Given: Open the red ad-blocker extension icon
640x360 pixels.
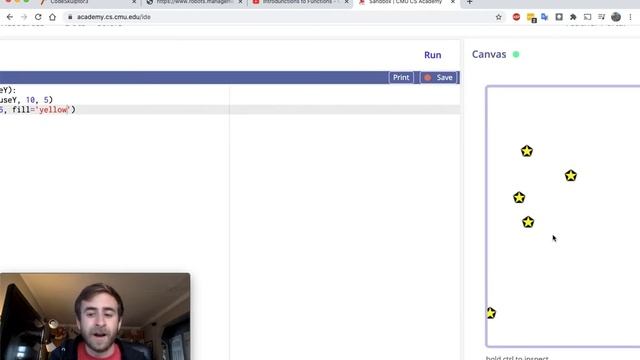Looking at the screenshot, I should (x=516, y=17).
